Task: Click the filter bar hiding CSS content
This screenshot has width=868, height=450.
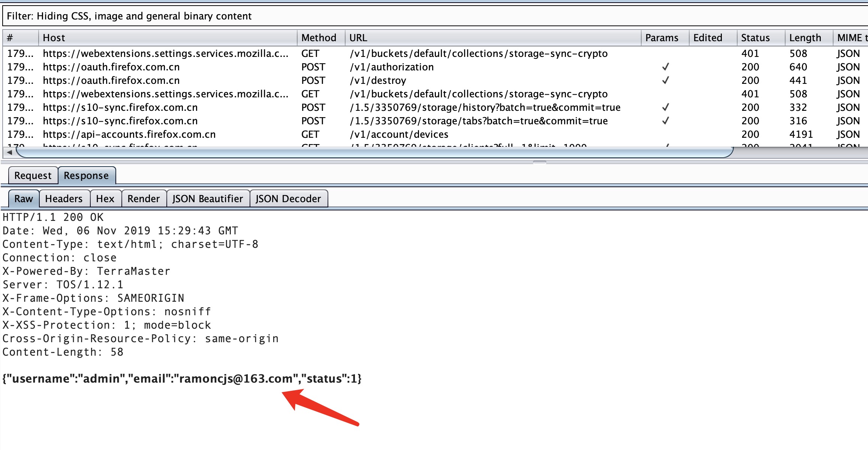Action: tap(435, 16)
